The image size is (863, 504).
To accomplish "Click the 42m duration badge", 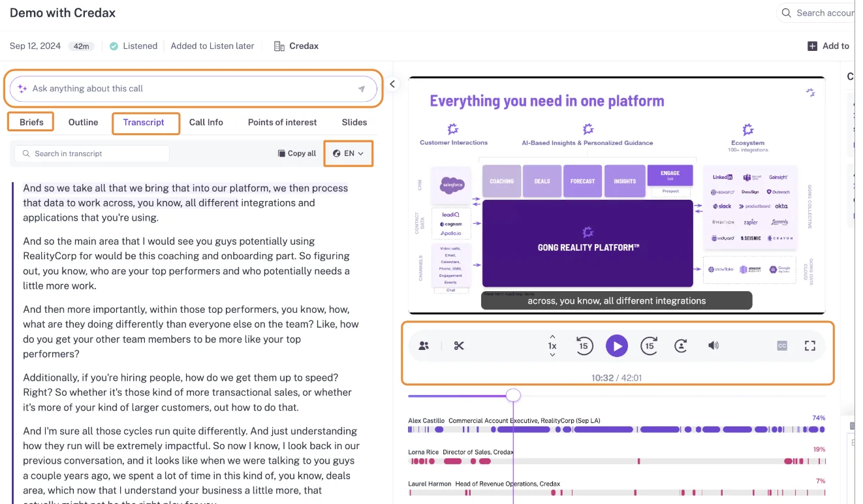I will (82, 46).
